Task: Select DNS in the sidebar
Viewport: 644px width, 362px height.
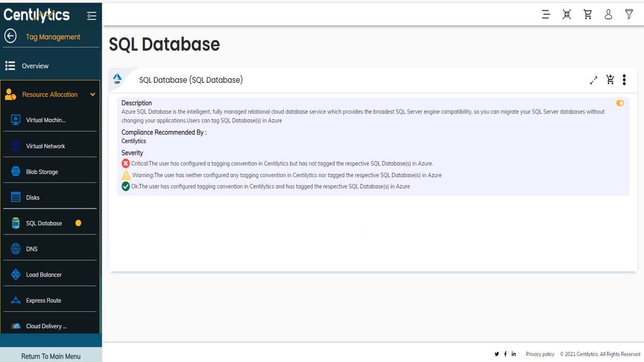Action: (32, 249)
